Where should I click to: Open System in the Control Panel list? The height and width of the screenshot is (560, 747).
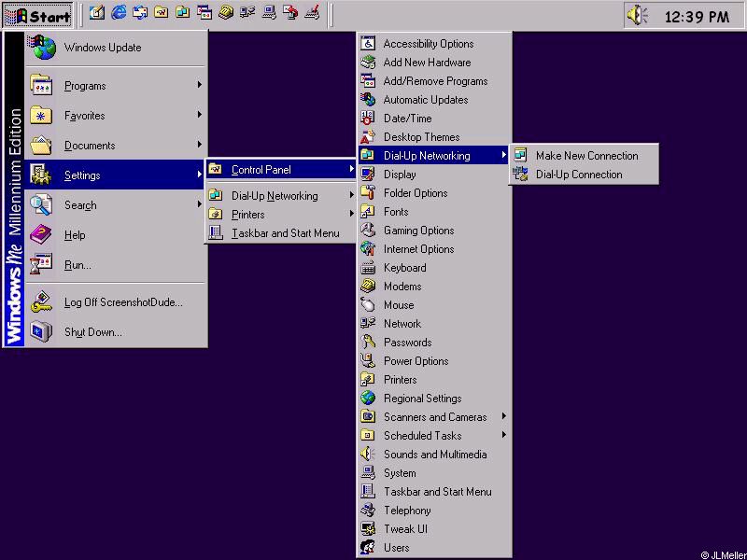tap(434, 473)
